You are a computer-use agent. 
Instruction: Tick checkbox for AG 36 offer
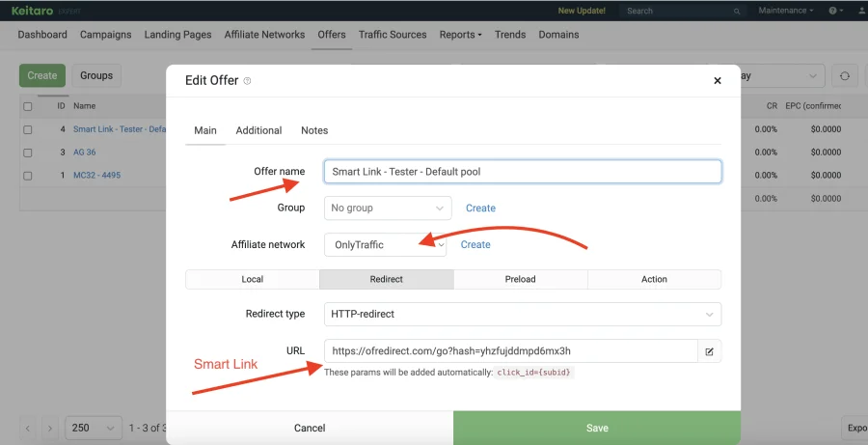28,153
